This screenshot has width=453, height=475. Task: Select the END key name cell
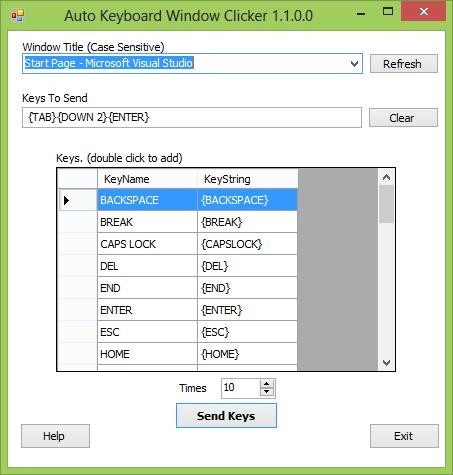(x=147, y=288)
